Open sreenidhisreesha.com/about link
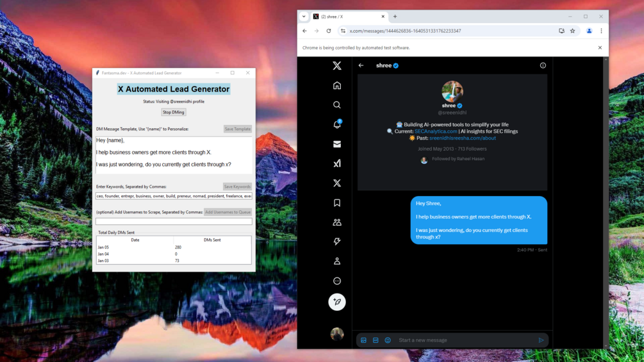The image size is (644, 362). pos(463,138)
